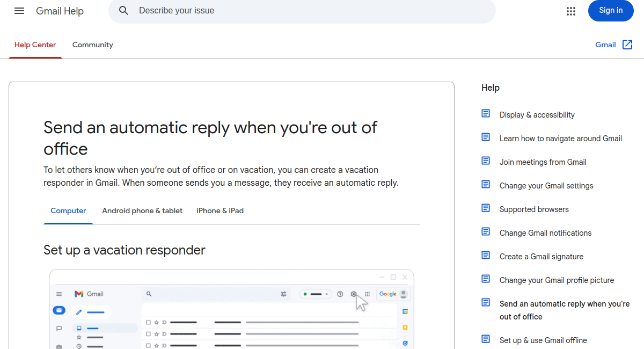Select the Android phone & tablet tab
Viewport: 644px width, 349px height.
(x=142, y=211)
